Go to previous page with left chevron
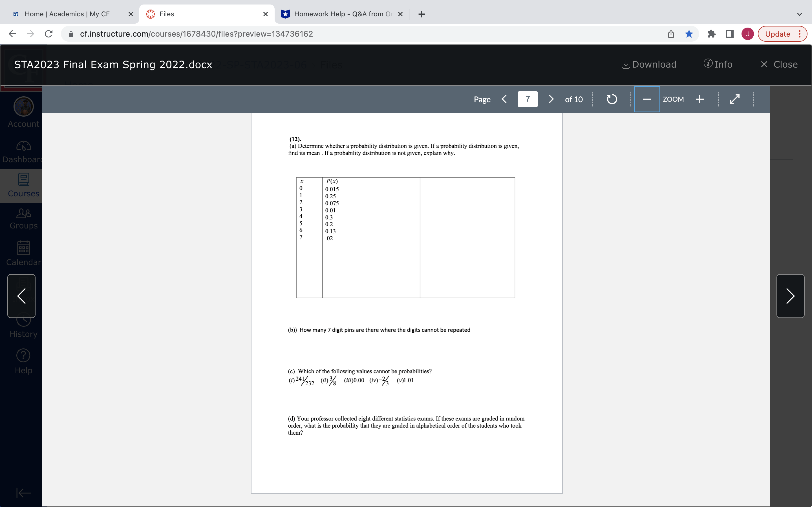This screenshot has height=507, width=812. (x=505, y=99)
